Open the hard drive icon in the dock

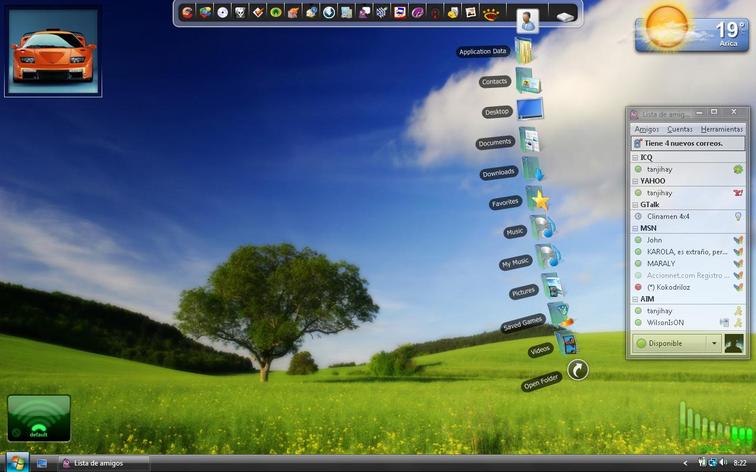tap(565, 17)
